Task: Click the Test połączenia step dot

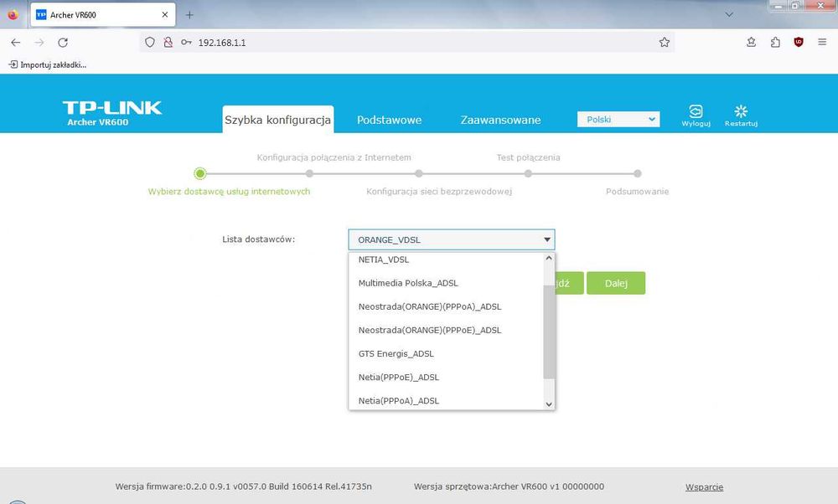Action: (528, 173)
